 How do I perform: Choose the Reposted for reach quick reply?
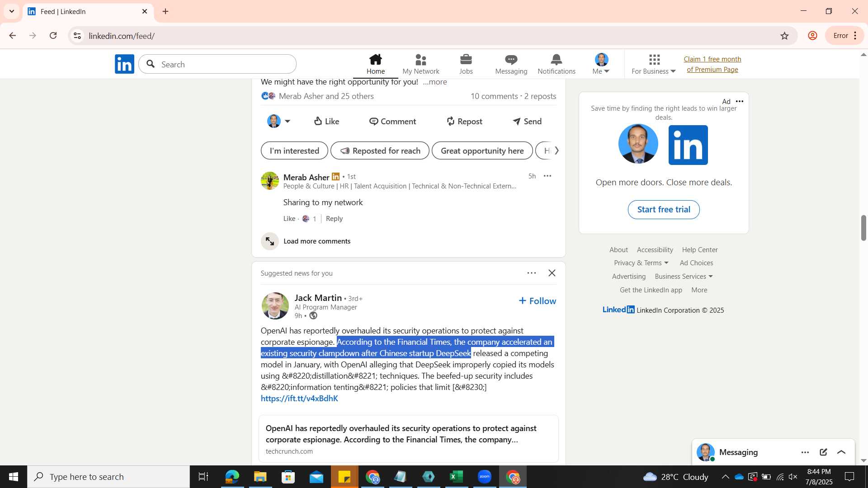380,150
